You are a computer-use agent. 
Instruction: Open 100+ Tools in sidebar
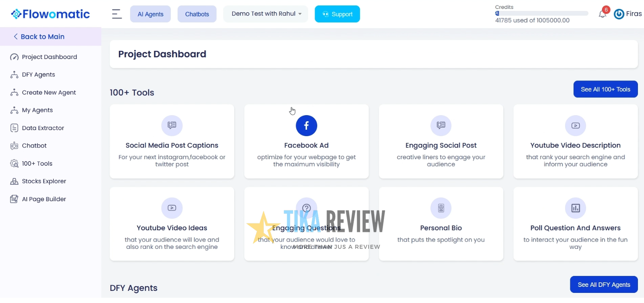(x=37, y=164)
